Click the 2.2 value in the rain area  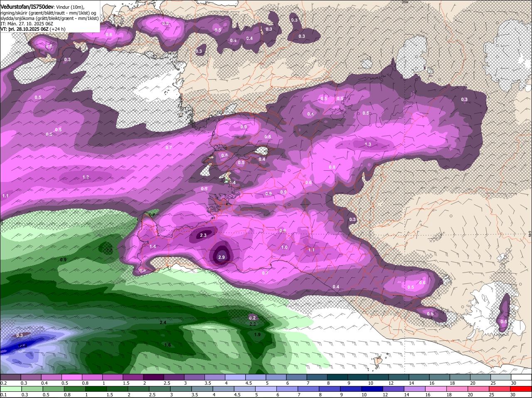(x=253, y=324)
